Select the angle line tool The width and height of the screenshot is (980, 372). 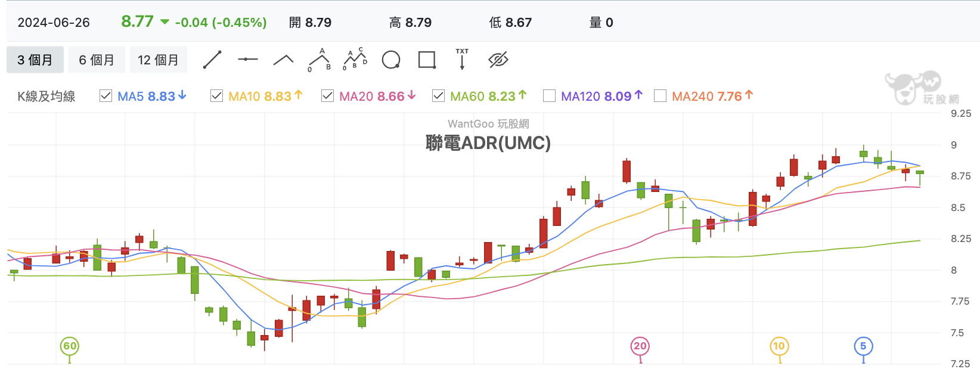click(283, 60)
